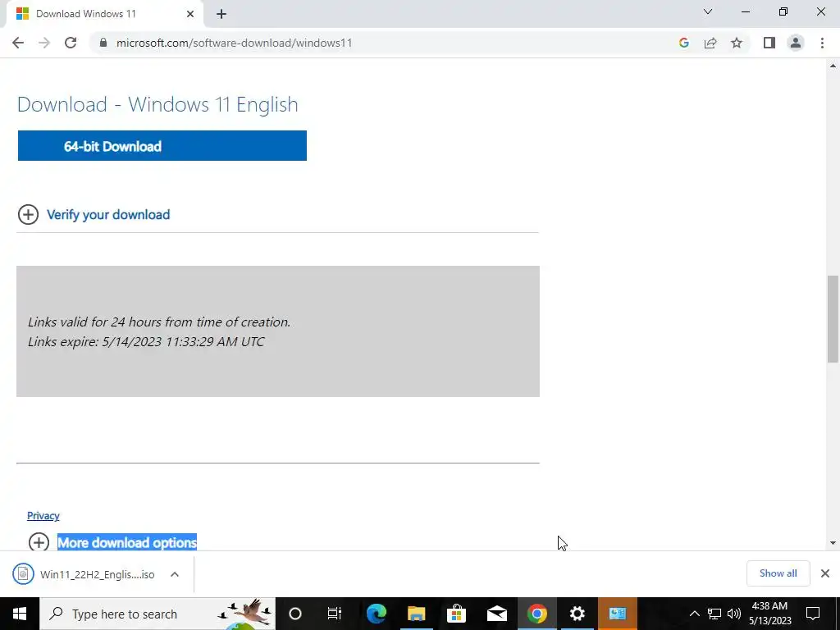This screenshot has height=630, width=840.
Task: Open the Chrome side panel
Action: [769, 43]
